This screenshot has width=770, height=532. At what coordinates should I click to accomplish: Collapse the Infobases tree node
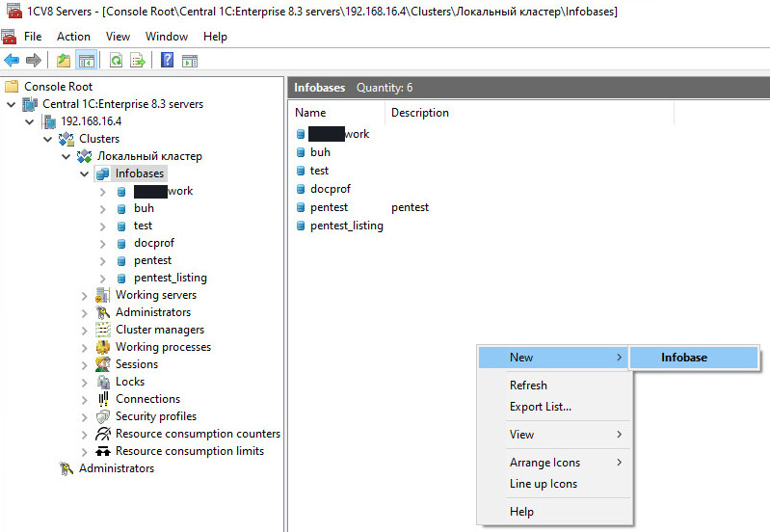[x=85, y=173]
